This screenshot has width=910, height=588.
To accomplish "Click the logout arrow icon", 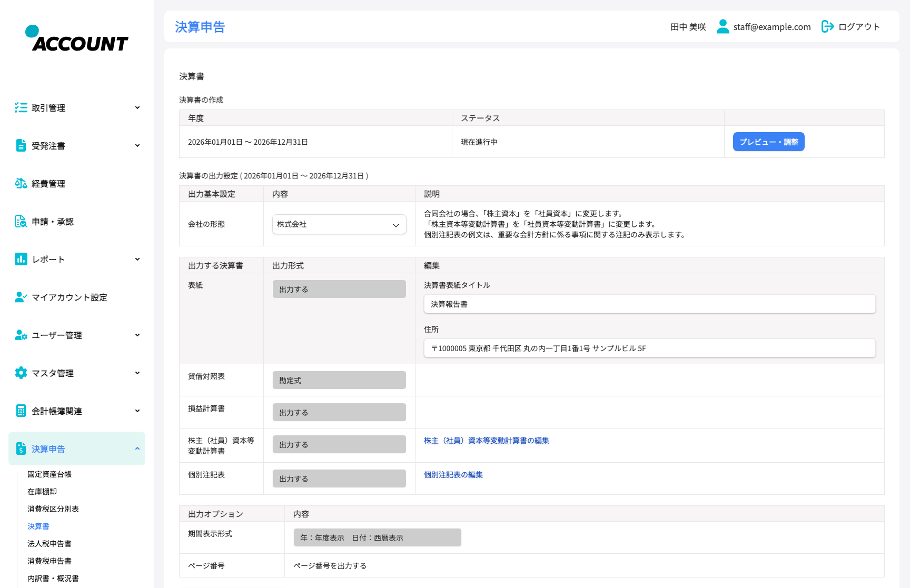I will [x=827, y=26].
